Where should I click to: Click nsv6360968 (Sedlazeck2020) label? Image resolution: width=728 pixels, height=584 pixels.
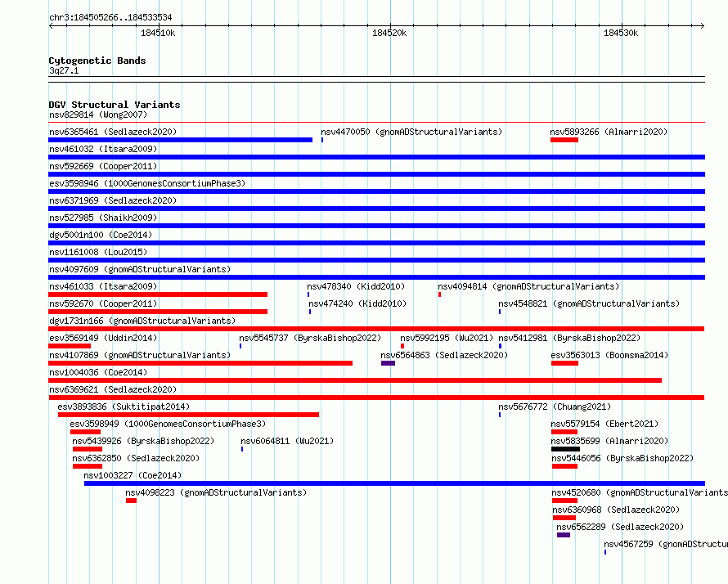click(x=616, y=510)
